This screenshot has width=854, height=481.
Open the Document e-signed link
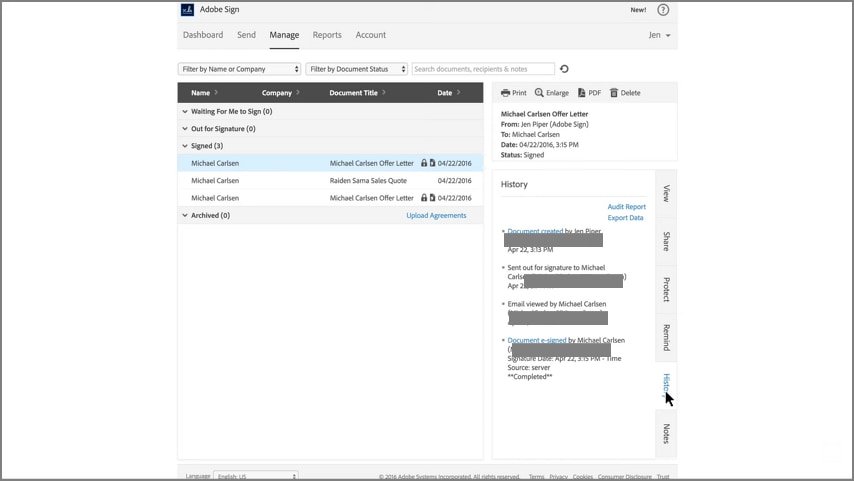coord(536,340)
